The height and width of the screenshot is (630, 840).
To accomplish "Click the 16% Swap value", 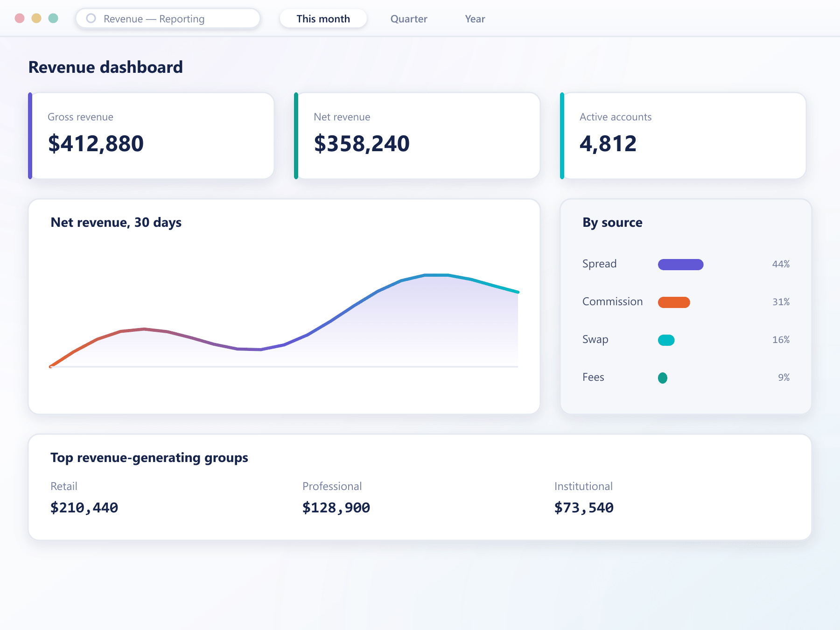I will point(781,340).
